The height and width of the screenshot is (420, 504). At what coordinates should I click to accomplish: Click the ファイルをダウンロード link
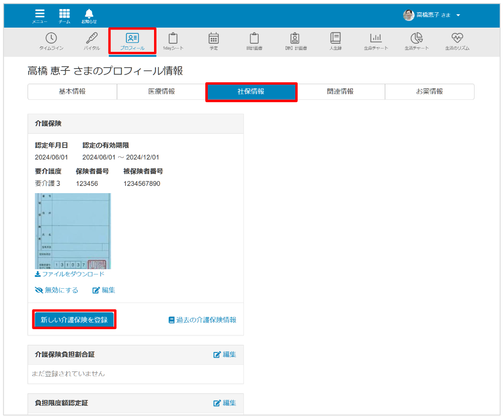pos(70,274)
